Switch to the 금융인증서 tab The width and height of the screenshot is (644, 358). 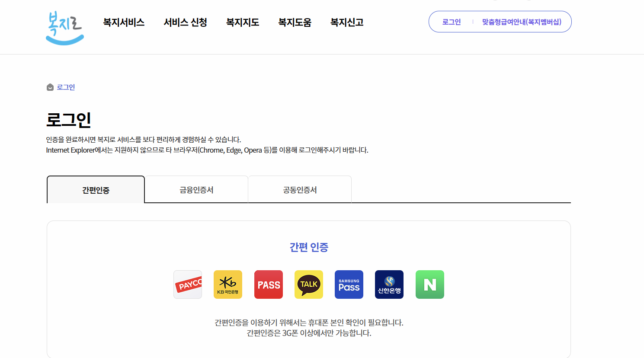(196, 189)
